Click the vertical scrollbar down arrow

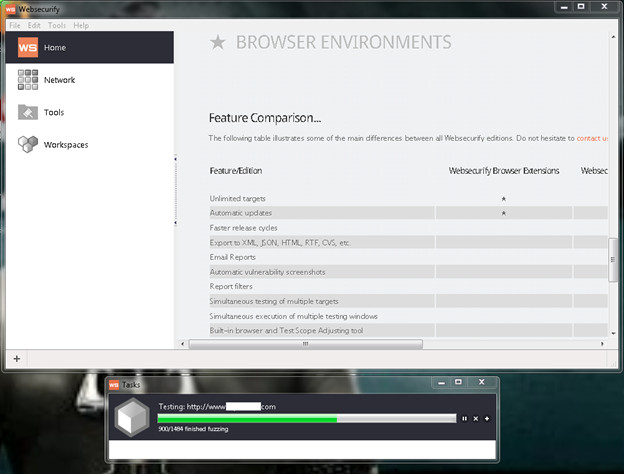pyautogui.click(x=613, y=332)
